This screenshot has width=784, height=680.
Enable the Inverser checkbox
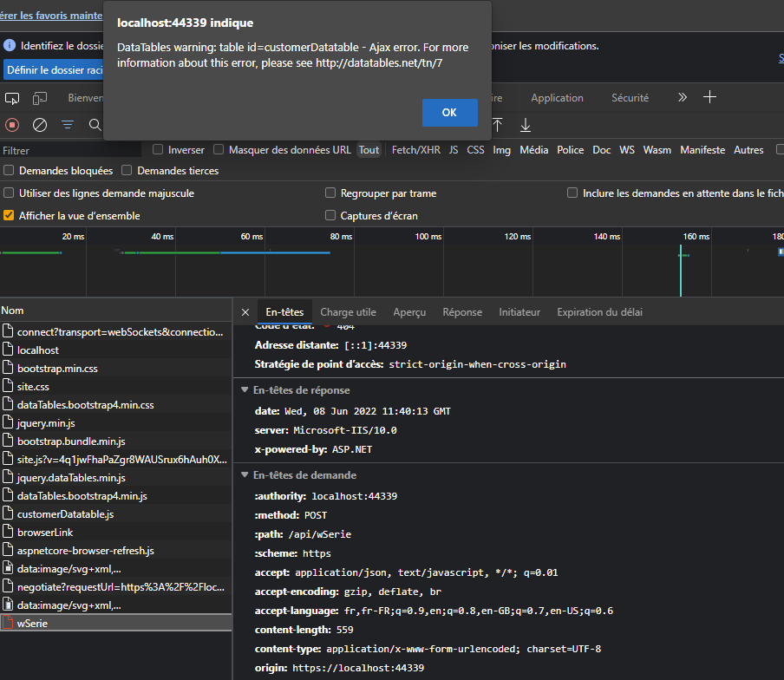click(158, 149)
